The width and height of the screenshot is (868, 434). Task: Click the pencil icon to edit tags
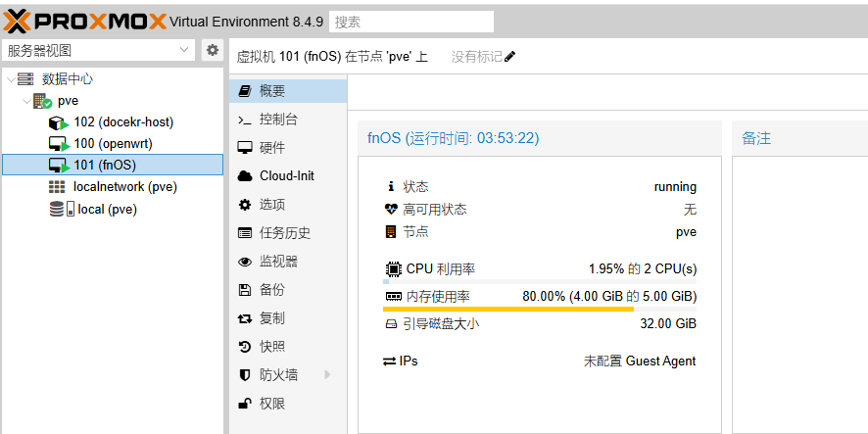pos(509,57)
